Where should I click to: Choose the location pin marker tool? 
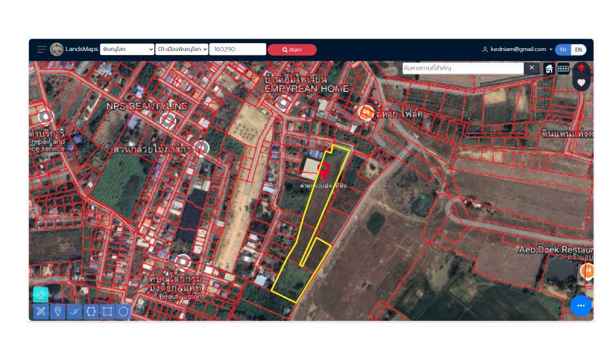pyautogui.click(x=58, y=311)
